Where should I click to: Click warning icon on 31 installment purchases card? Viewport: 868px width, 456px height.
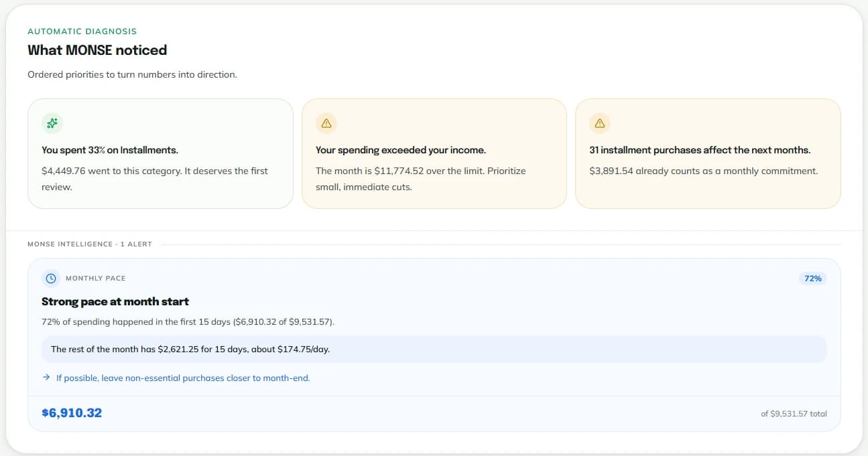coord(600,123)
